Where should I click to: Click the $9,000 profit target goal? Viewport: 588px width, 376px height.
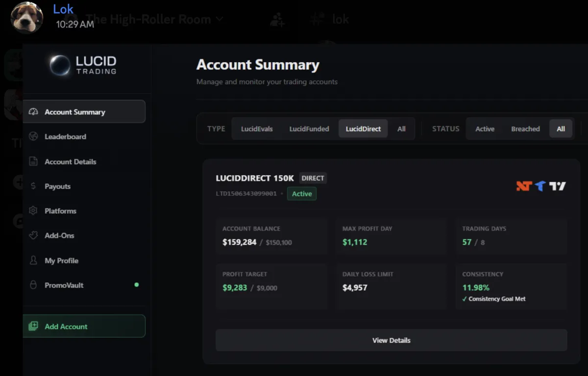[267, 288]
